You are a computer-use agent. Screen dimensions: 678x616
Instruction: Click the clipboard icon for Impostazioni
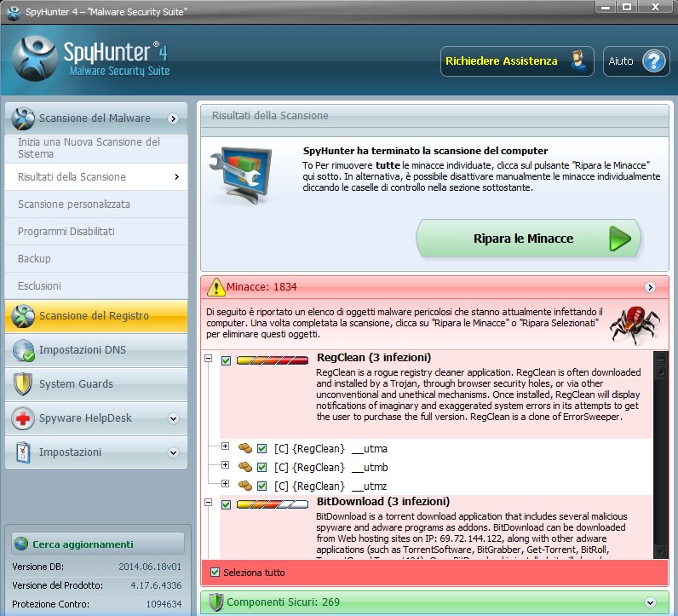point(23,452)
